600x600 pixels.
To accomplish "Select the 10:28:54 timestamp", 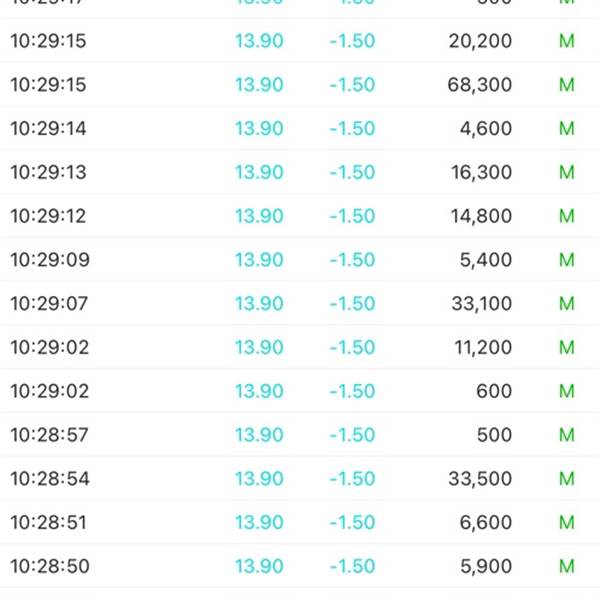I will point(50,478).
